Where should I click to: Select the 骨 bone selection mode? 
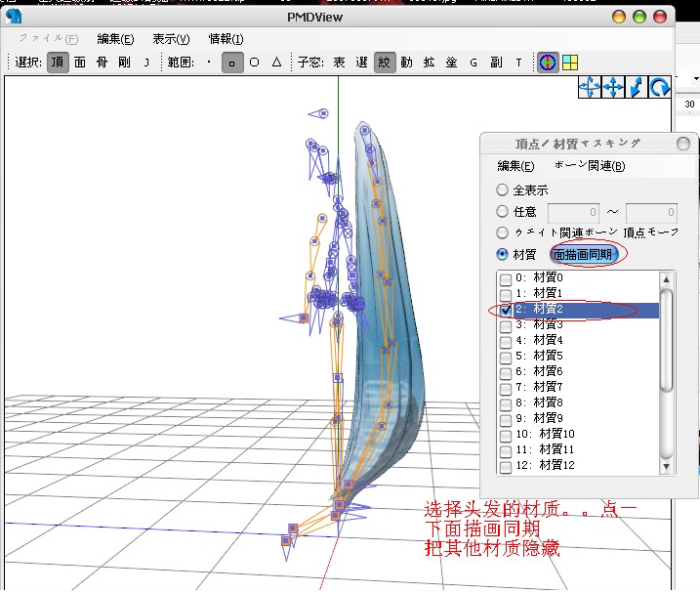[102, 63]
